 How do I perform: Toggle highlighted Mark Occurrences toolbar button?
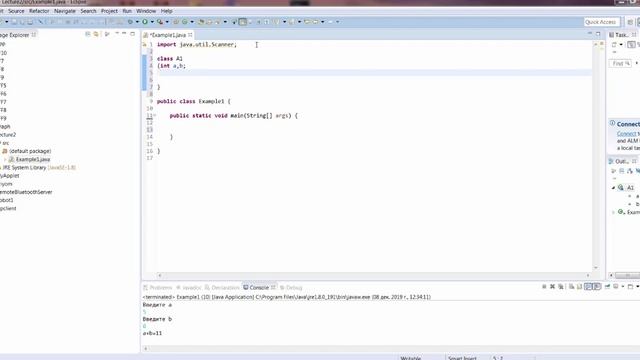pyautogui.click(x=242, y=22)
